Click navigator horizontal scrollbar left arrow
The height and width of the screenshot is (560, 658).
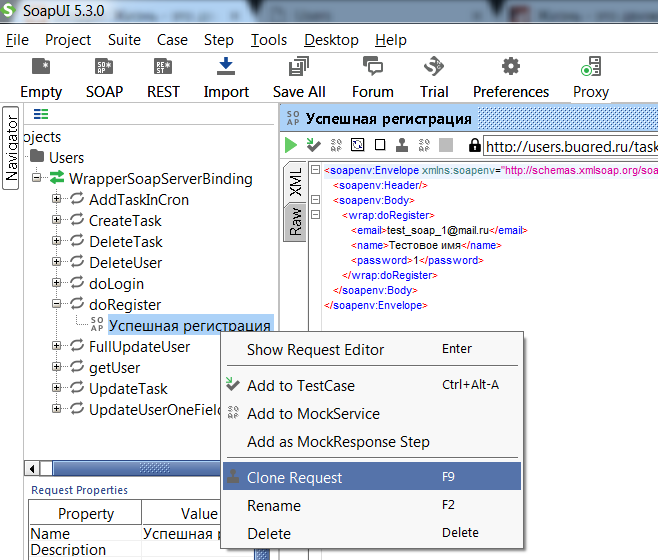32,468
